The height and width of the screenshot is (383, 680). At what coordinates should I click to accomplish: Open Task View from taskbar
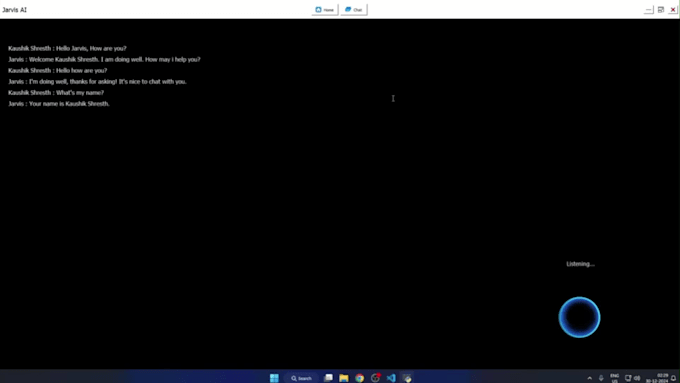click(x=328, y=378)
